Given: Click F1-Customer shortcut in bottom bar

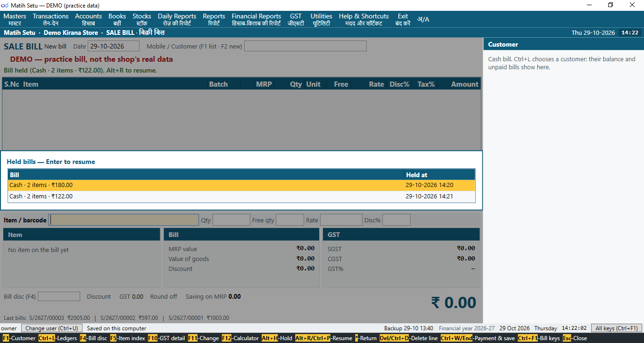Looking at the screenshot, I should tap(19, 338).
